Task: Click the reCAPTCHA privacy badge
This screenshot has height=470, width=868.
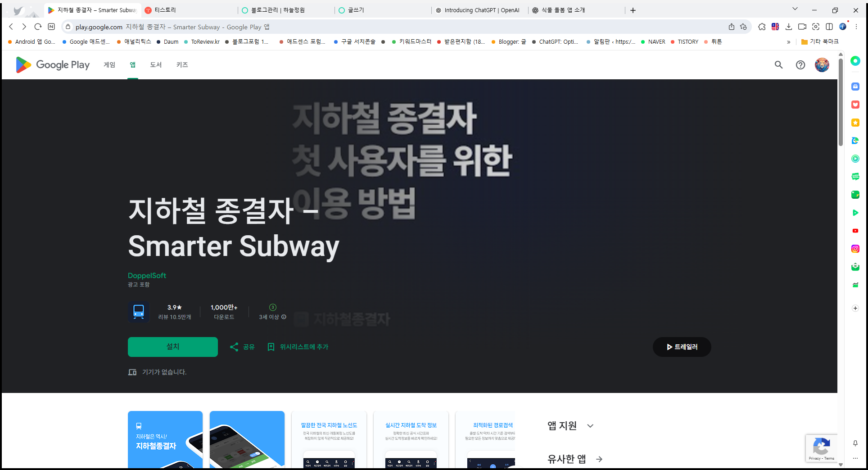Action: tap(821, 448)
